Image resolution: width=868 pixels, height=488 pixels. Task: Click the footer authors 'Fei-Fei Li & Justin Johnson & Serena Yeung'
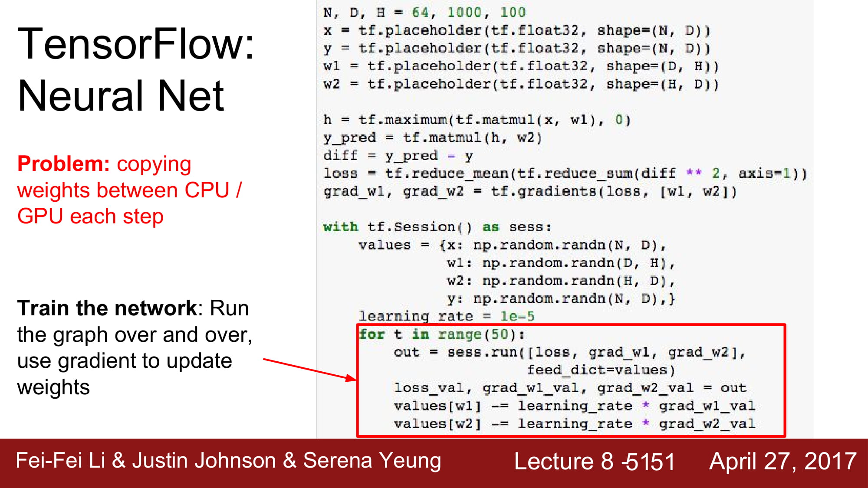click(x=228, y=460)
